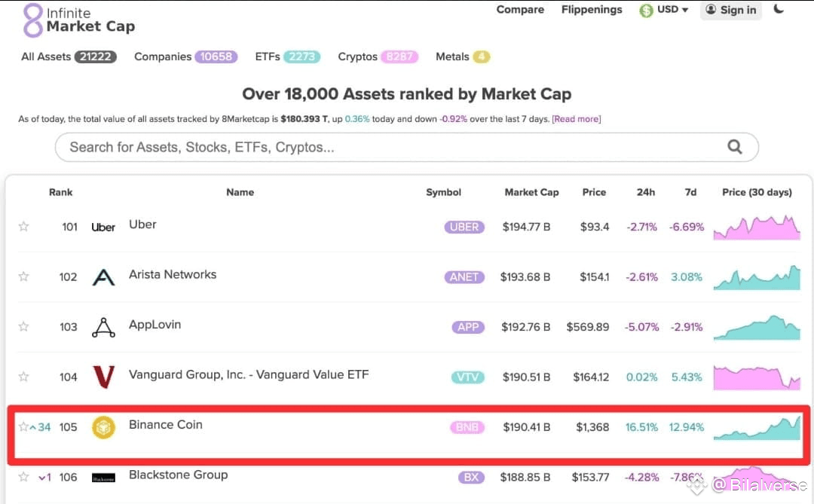This screenshot has width=814, height=504.
Task: Toggle favorite star for AppLovin
Action: pyautogui.click(x=23, y=326)
